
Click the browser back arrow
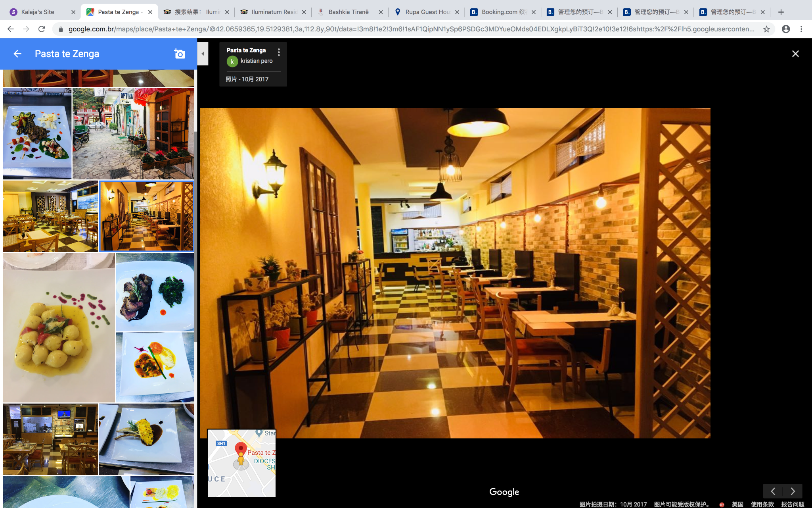(x=11, y=29)
